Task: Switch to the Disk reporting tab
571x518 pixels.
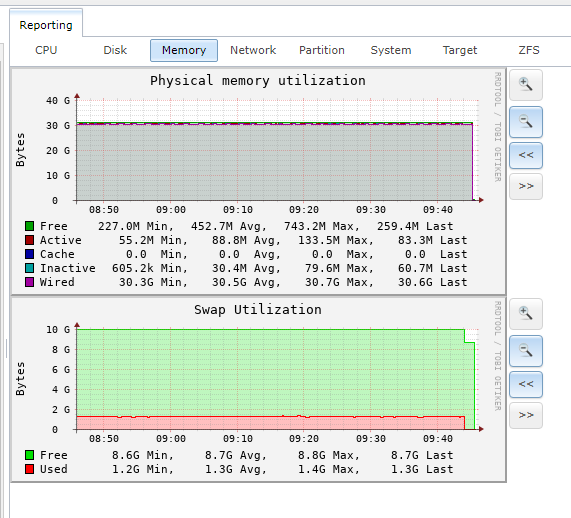Action: pyautogui.click(x=115, y=50)
